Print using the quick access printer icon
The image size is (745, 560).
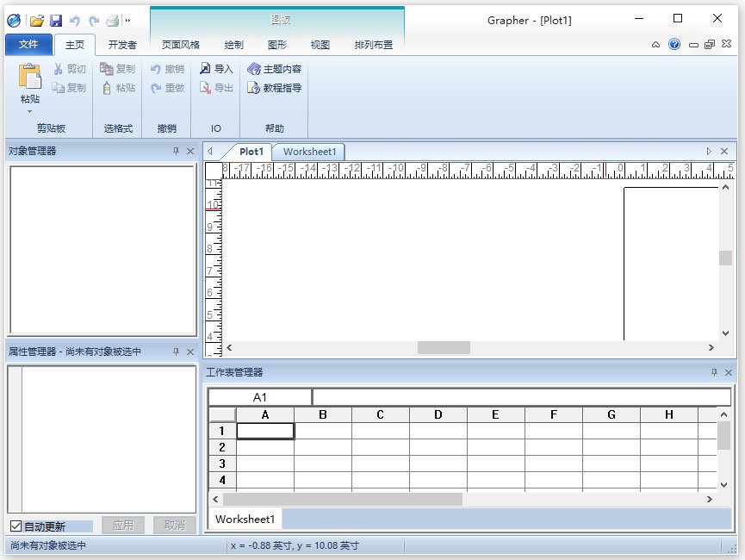(113, 21)
